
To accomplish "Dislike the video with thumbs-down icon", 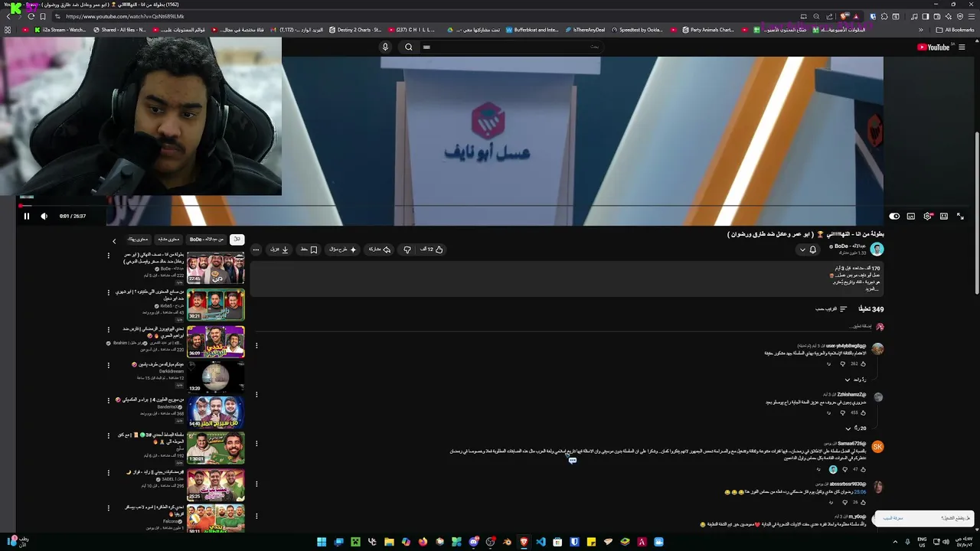I will pyautogui.click(x=407, y=249).
